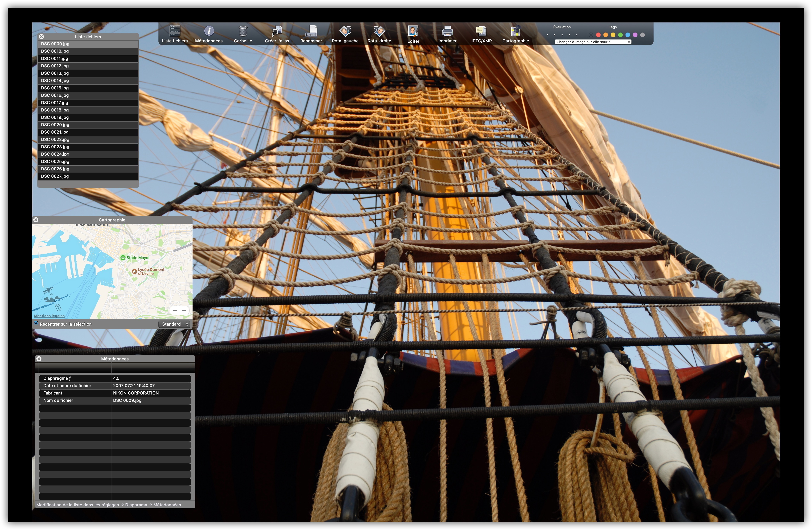Close the Liste fichiers panel
Viewport: 812px width, 530px height.
(x=41, y=37)
